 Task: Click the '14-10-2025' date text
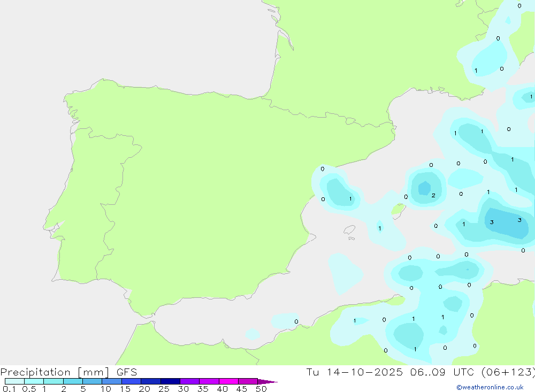364,372
